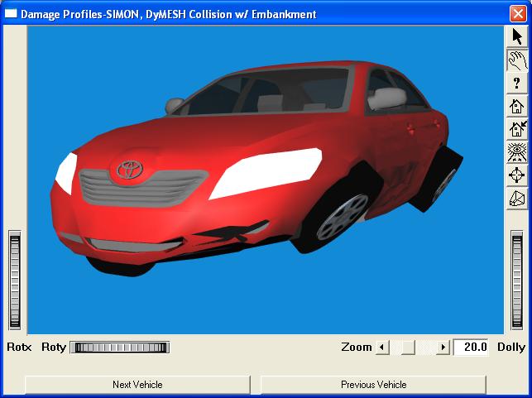Open help with question mark icon

tap(517, 83)
